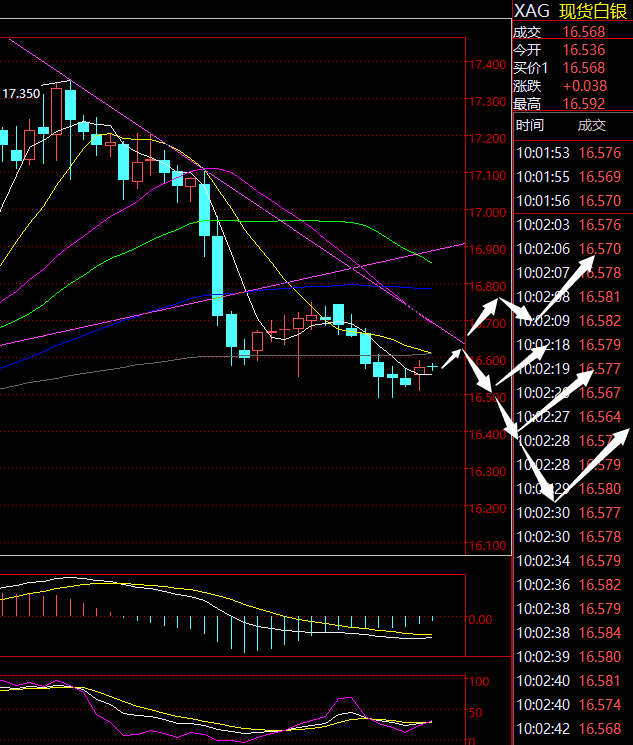Click the 17.400 price axis label
Image resolution: width=633 pixels, height=745 pixels.
pyautogui.click(x=488, y=65)
